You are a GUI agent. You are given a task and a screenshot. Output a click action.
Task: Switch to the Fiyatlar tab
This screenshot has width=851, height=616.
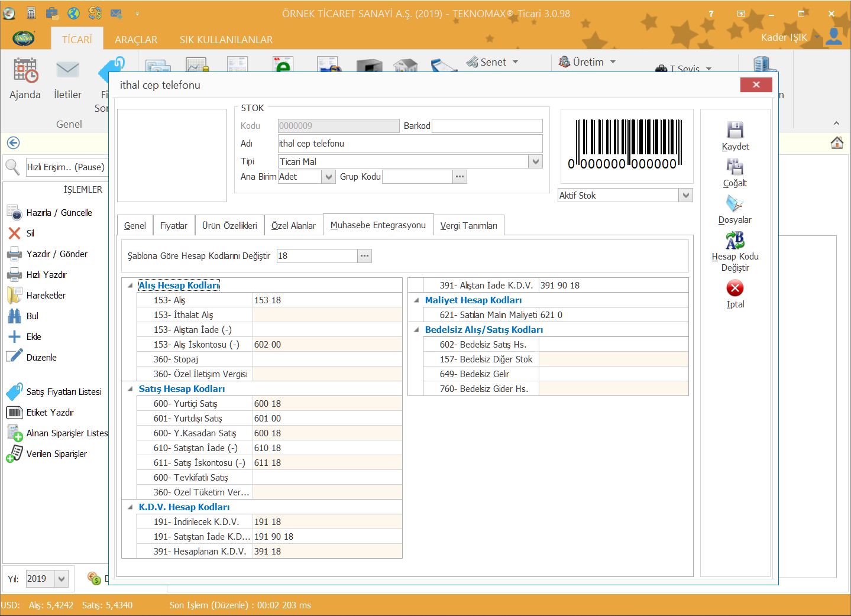point(173,226)
